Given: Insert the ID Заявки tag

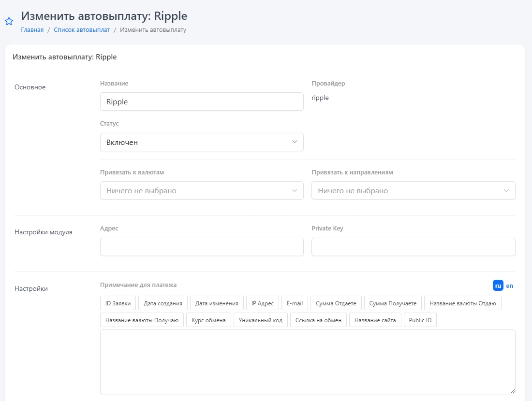Looking at the screenshot, I should point(118,303).
